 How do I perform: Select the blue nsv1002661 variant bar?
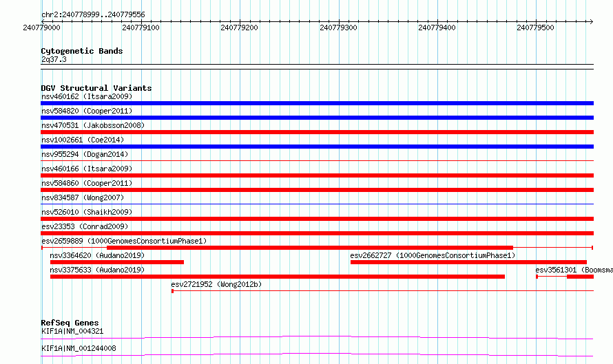(317, 147)
